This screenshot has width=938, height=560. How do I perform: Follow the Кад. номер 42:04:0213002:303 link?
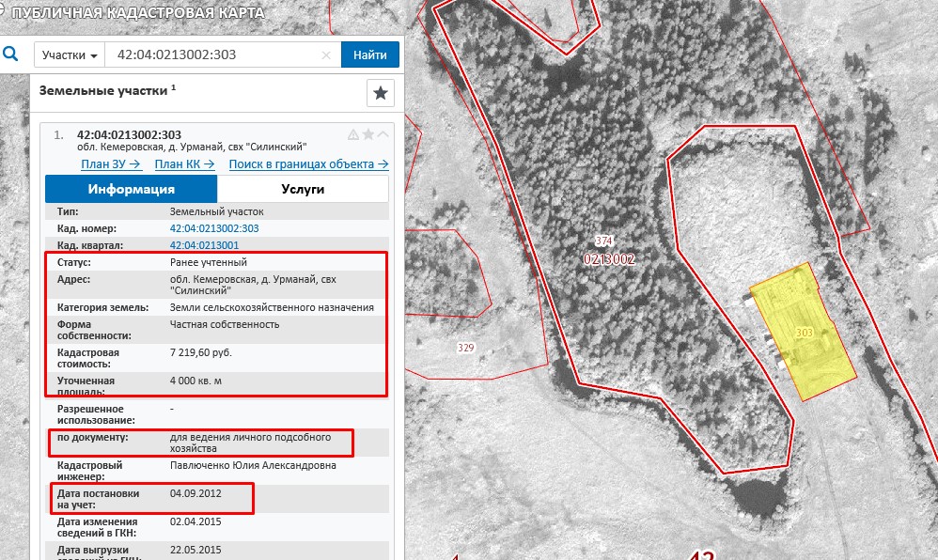(213, 228)
